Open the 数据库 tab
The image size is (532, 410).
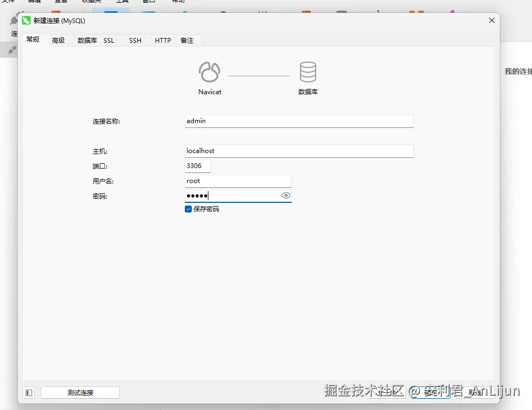[87, 41]
